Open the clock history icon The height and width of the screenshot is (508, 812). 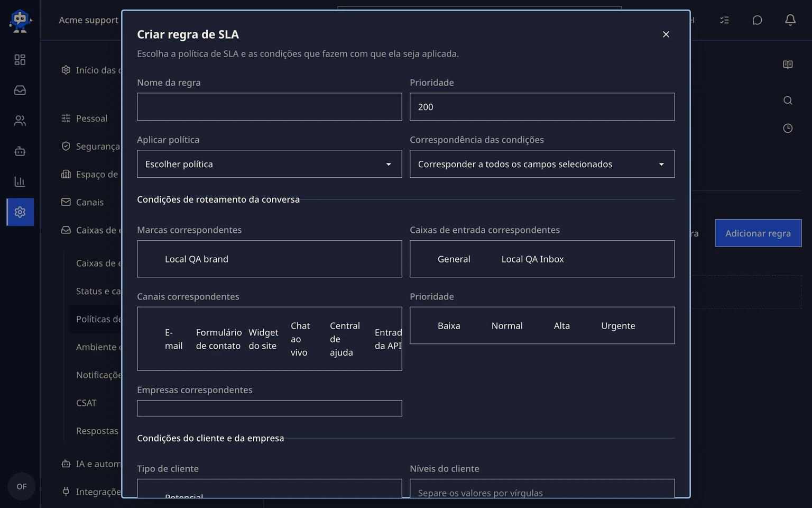(x=788, y=128)
